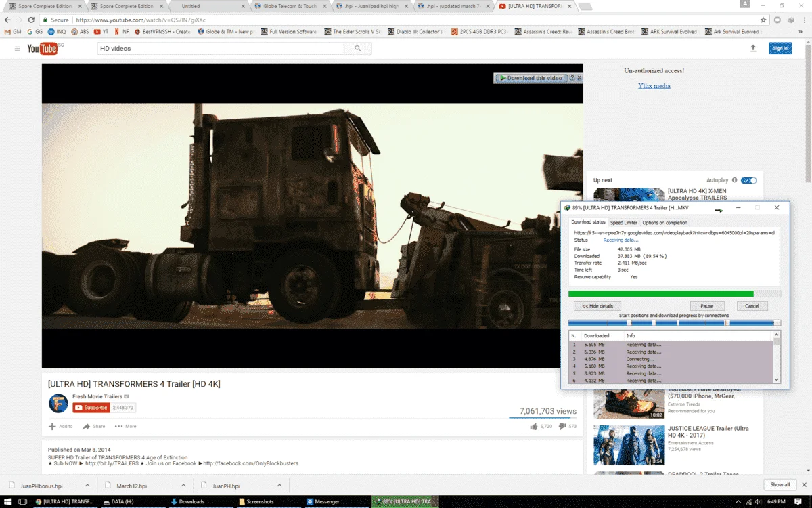Close the IDM download video bar
Screen dimensions: 812x508
coord(579,78)
